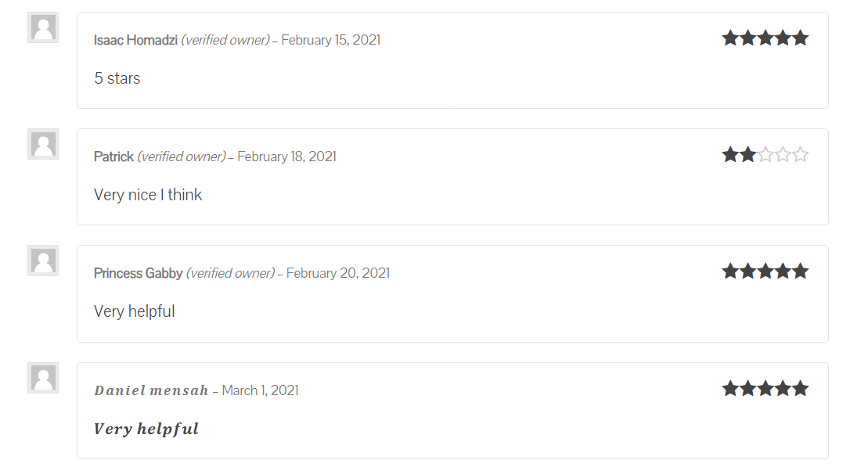Click the review text 'Very nice I think'
The width and height of the screenshot is (868, 471).
(148, 195)
